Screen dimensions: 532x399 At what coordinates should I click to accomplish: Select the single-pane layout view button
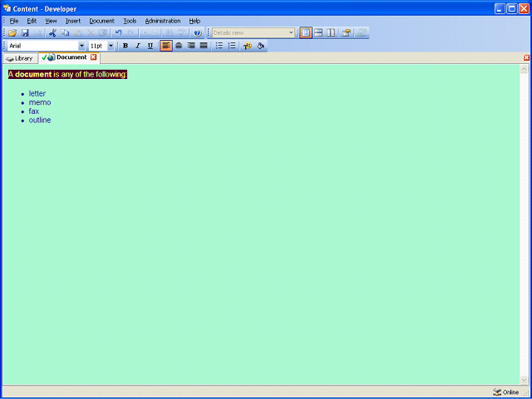point(306,33)
